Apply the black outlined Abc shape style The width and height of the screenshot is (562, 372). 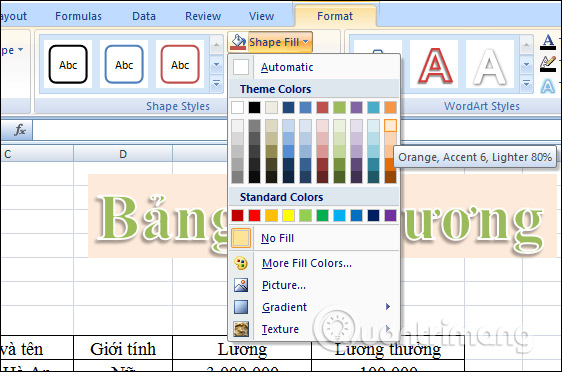point(68,65)
